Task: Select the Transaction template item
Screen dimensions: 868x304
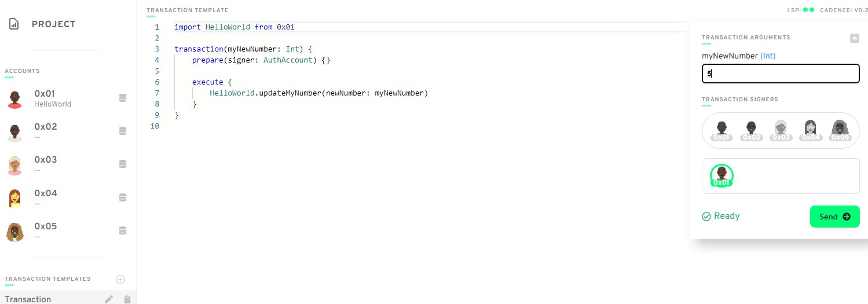Action: click(68, 298)
